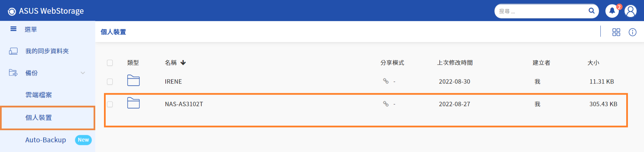Click the share link icon for IRENE
Image resolution: width=644 pixels, height=152 pixels.
(x=386, y=81)
